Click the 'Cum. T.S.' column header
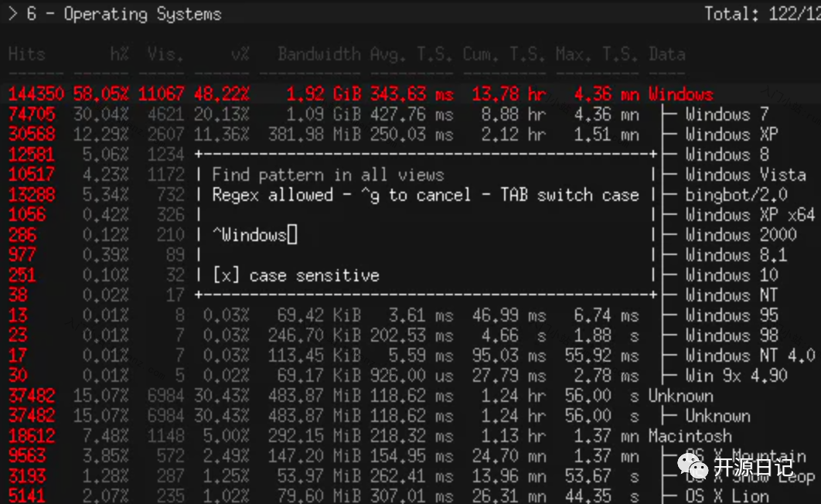Screen dimensions: 821x504 point(504,54)
